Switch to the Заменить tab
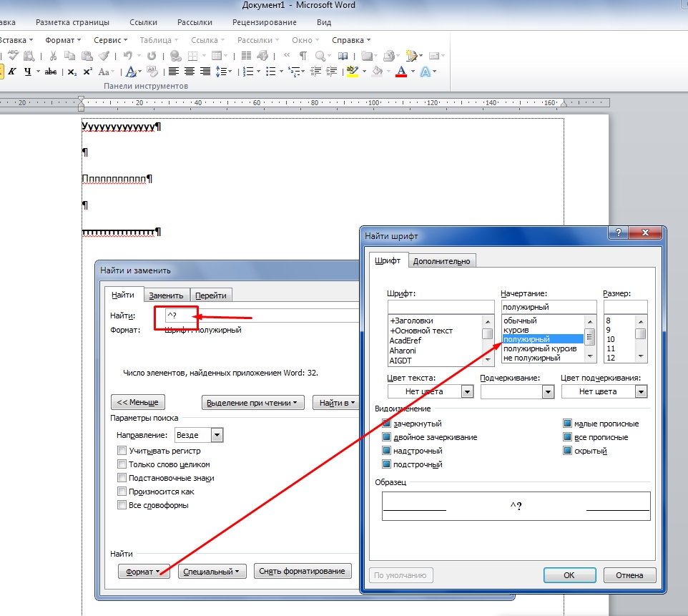688x616 pixels. (167, 295)
